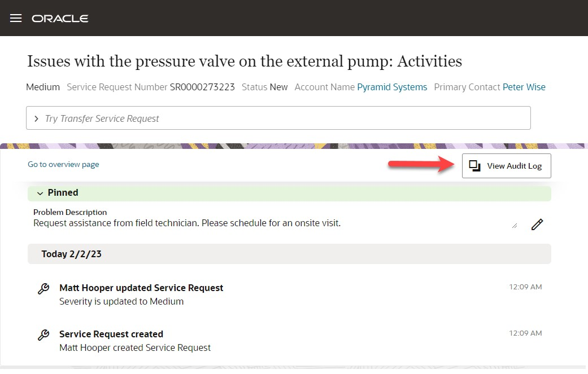This screenshot has width=588, height=374.
Task: Open the hamburger navigation menu
Action: pyautogui.click(x=16, y=18)
